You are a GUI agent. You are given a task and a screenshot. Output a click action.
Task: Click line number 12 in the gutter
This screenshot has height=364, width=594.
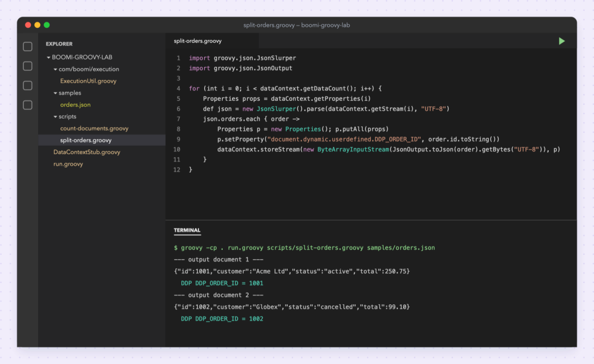point(177,170)
